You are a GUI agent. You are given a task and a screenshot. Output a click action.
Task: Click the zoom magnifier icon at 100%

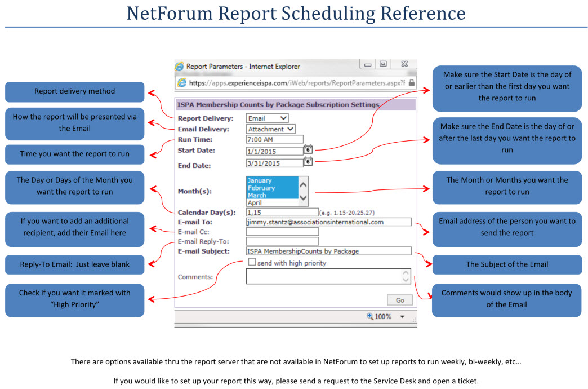[x=369, y=316]
